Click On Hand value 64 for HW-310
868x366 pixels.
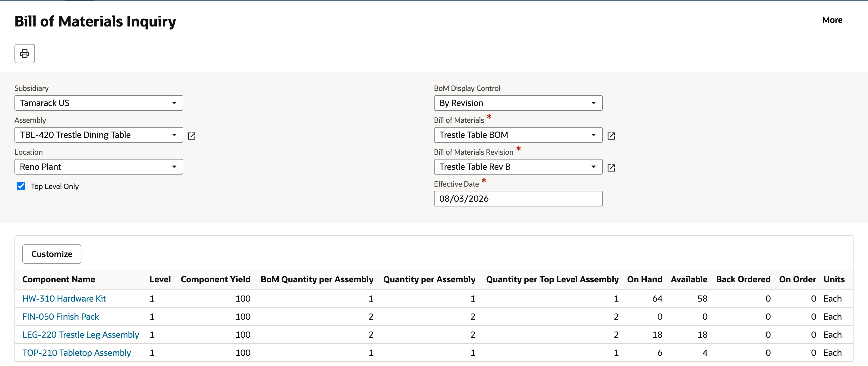tap(657, 298)
